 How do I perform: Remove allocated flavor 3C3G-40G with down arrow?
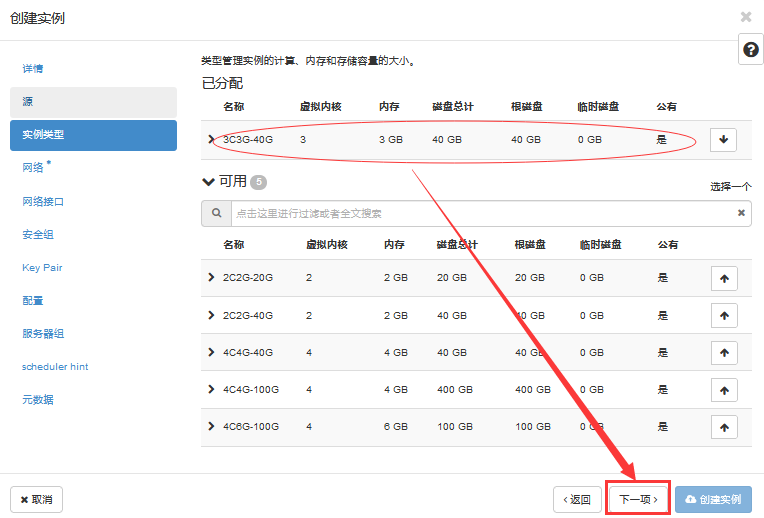(723, 140)
